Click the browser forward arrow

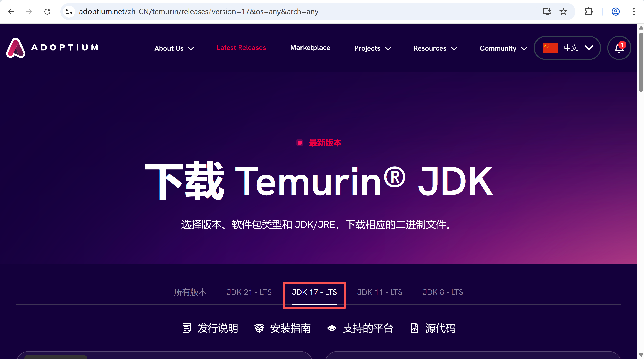tap(29, 11)
